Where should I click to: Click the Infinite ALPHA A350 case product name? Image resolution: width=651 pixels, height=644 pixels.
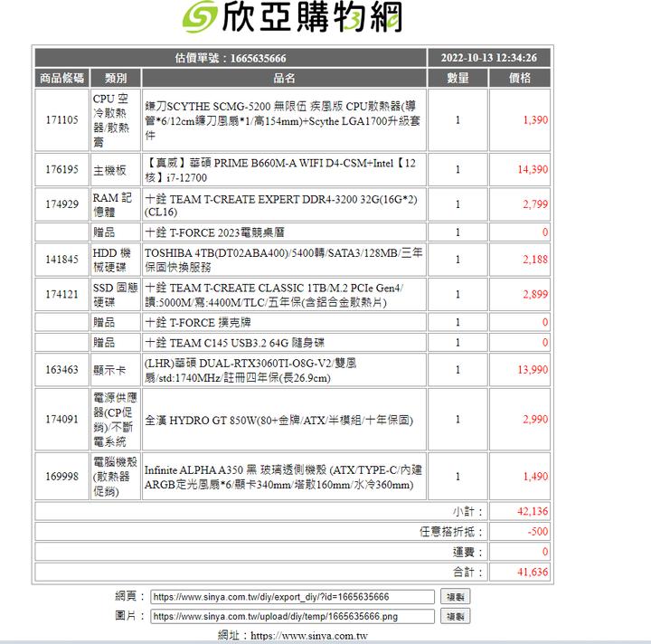pyautogui.click(x=284, y=477)
